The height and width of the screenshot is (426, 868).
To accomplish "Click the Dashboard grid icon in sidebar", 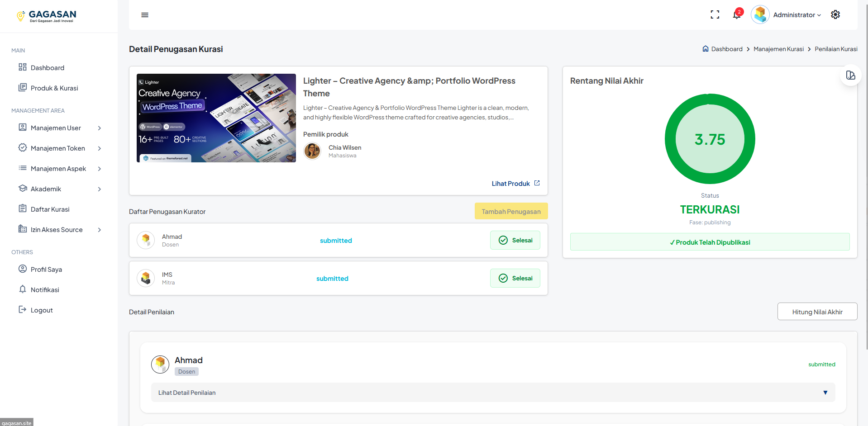I will point(23,67).
